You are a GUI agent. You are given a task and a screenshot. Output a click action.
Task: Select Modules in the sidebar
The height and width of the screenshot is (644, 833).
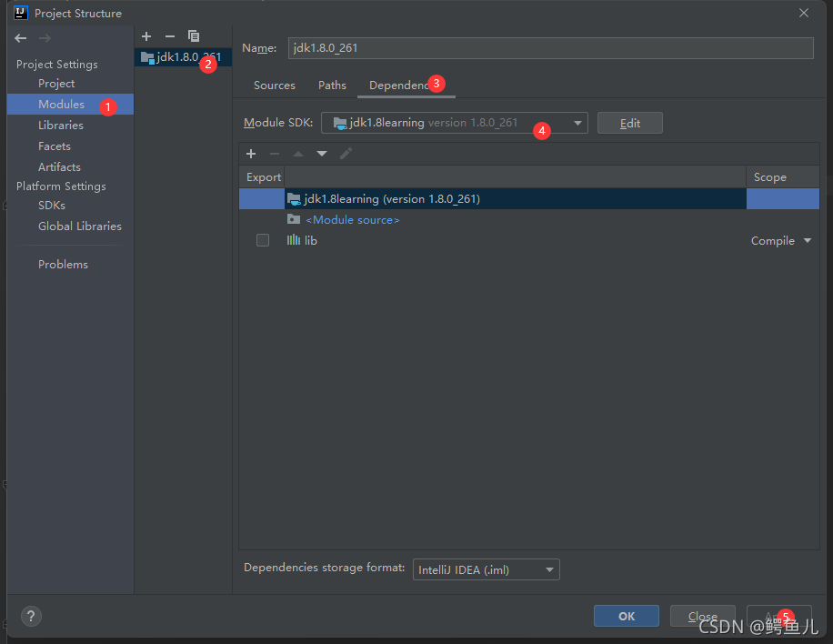(x=70, y=104)
